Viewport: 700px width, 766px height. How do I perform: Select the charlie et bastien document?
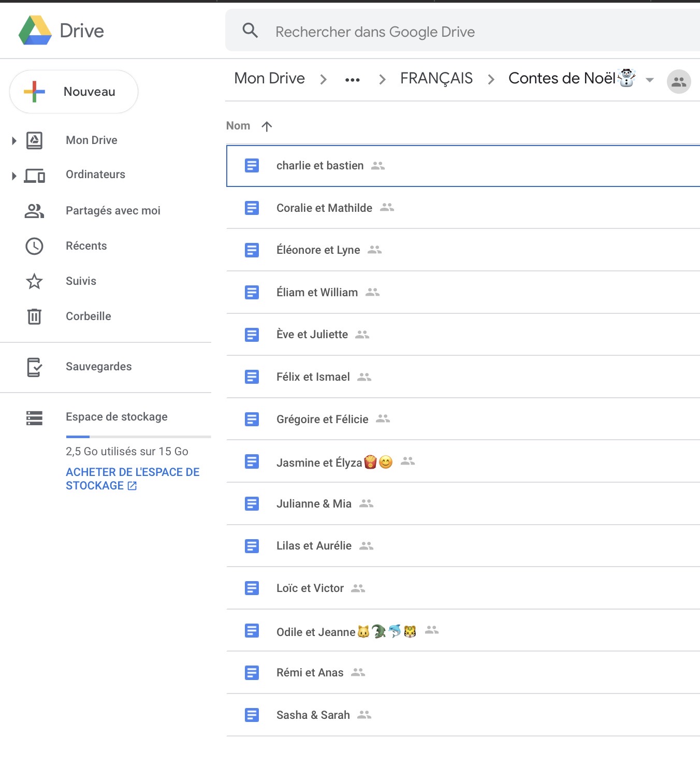pos(463,166)
